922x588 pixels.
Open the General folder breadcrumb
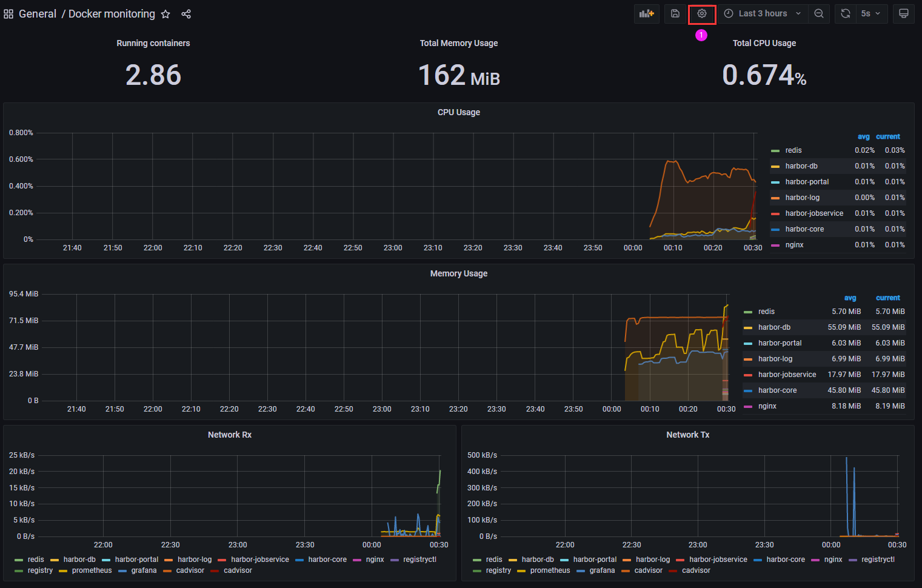(38, 14)
